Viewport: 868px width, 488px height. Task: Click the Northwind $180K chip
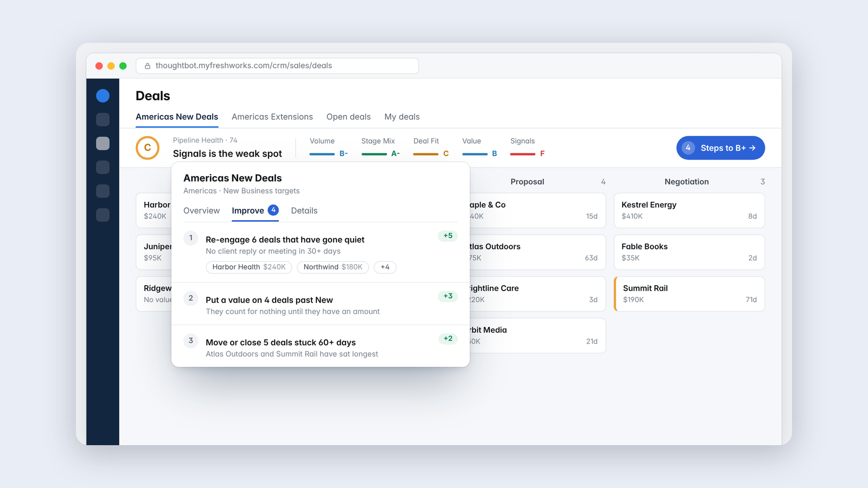pyautogui.click(x=333, y=267)
